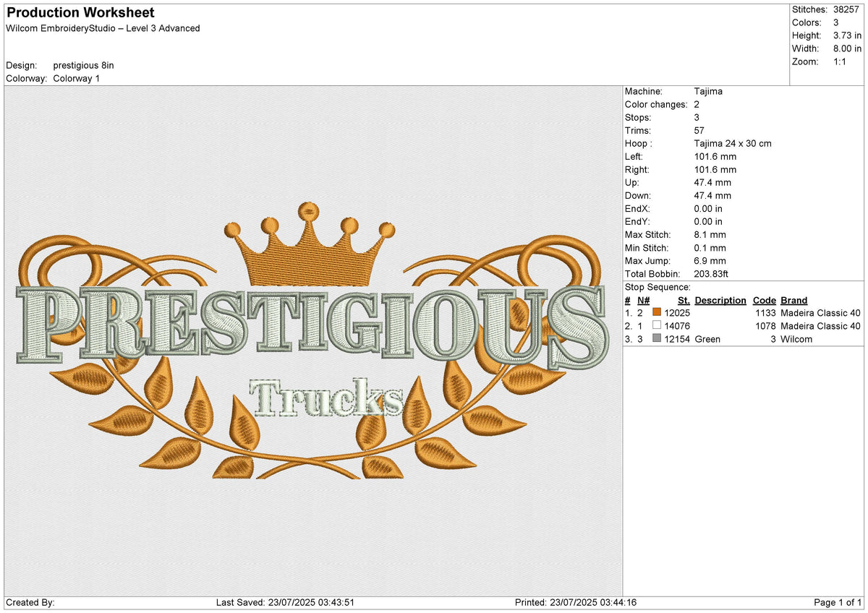
Task: Select the Trims value 57
Action: click(x=699, y=130)
